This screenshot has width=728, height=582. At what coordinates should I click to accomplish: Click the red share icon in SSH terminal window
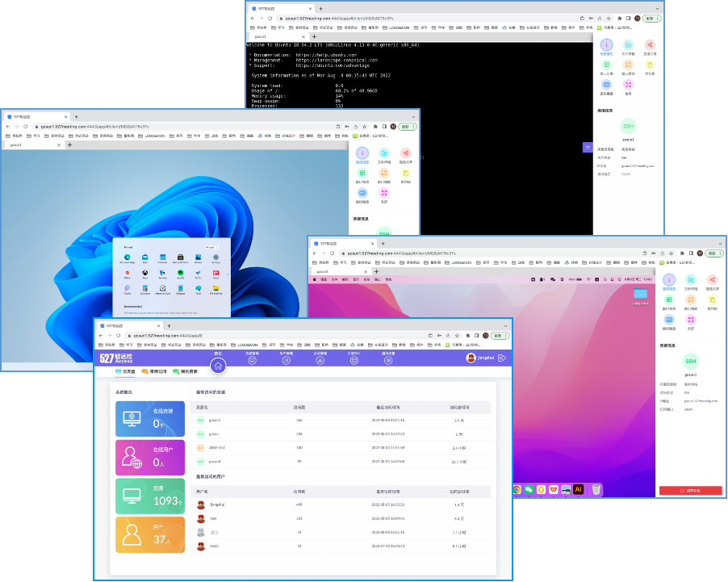click(x=650, y=45)
